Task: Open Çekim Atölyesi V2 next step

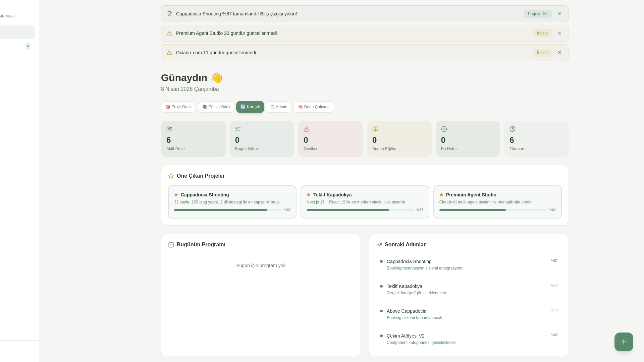Action: coord(469,339)
